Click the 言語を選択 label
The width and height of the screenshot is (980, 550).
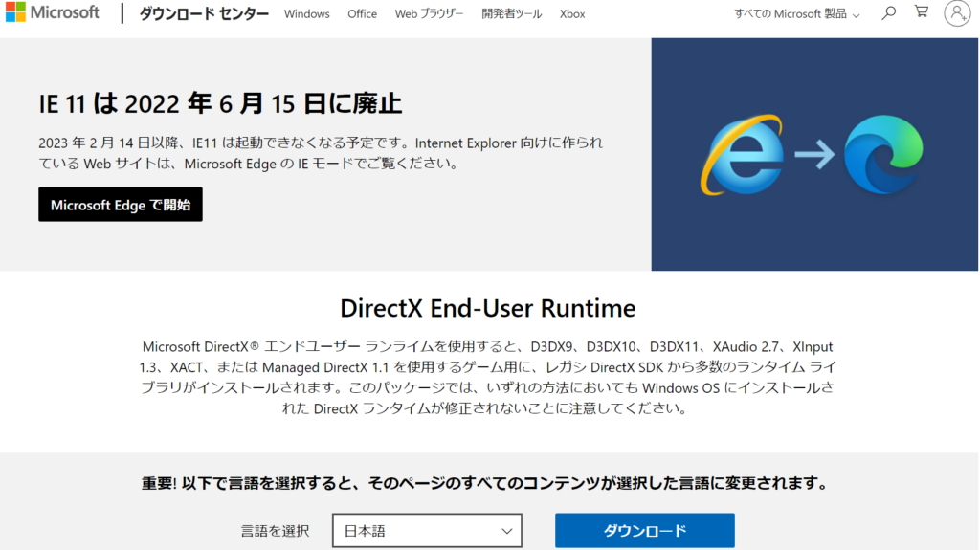[275, 531]
